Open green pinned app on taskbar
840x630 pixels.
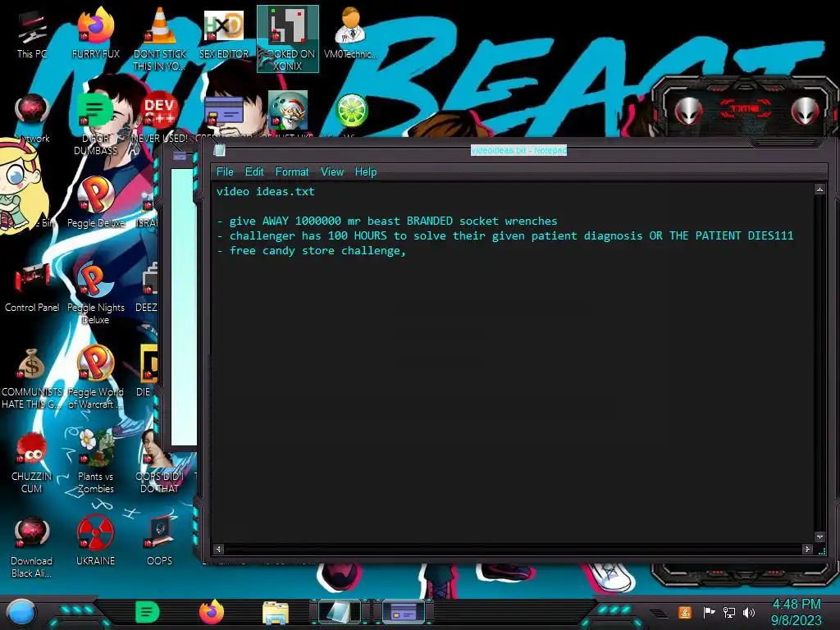pos(148,612)
